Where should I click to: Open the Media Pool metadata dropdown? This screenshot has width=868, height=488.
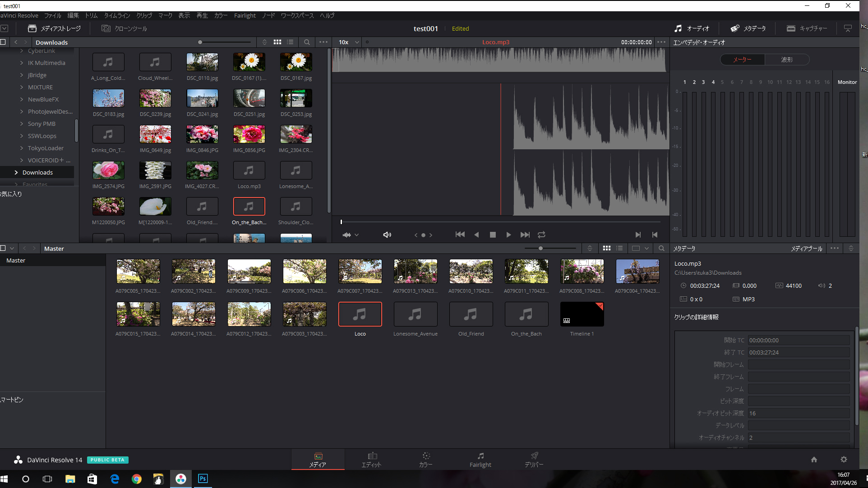(x=807, y=249)
